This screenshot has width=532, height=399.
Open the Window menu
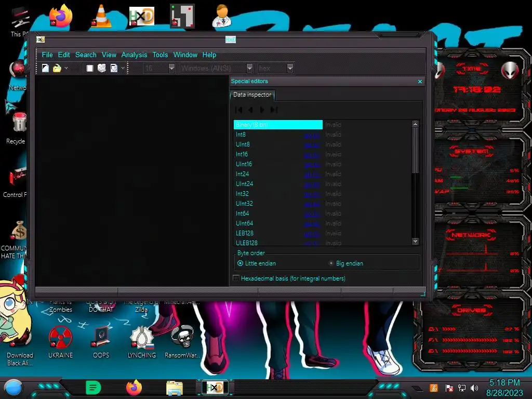pyautogui.click(x=185, y=55)
